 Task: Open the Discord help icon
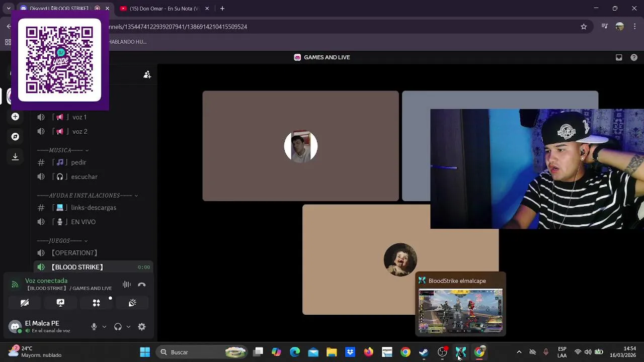(634, 57)
